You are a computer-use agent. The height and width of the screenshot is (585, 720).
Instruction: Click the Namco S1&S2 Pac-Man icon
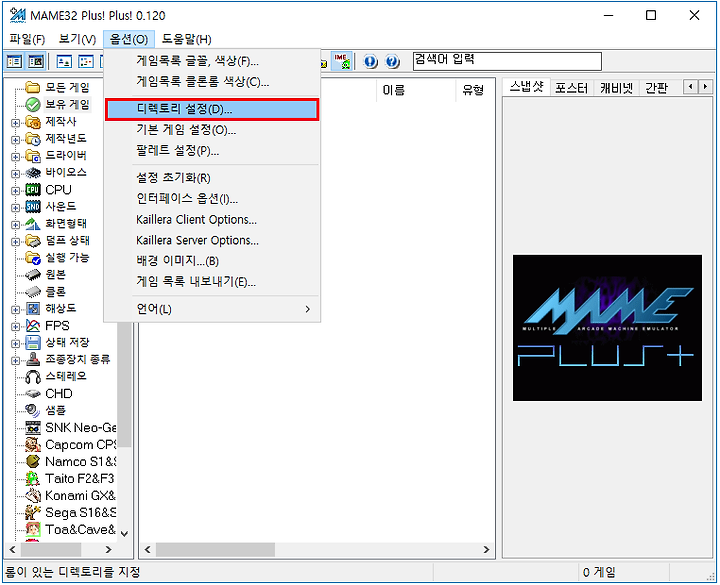tap(33, 461)
